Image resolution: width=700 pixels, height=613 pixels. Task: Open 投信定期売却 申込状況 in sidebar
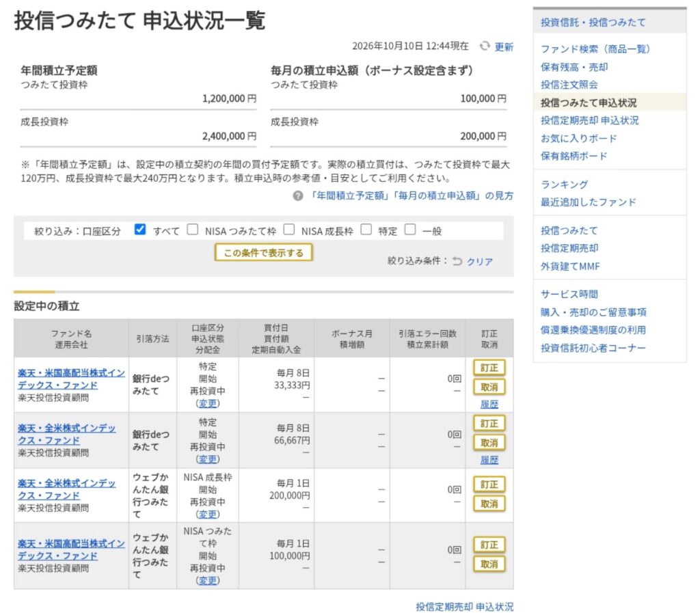tap(589, 120)
